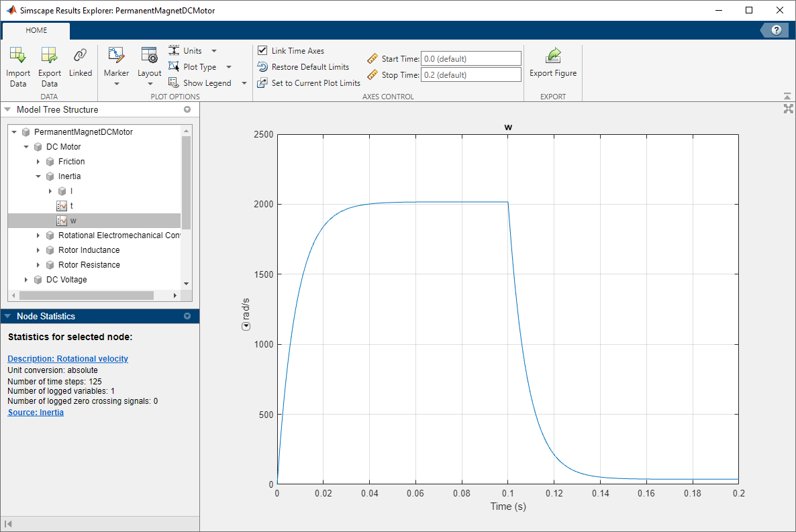The width and height of the screenshot is (796, 532).
Task: Click the Start Time input field
Action: [x=470, y=59]
